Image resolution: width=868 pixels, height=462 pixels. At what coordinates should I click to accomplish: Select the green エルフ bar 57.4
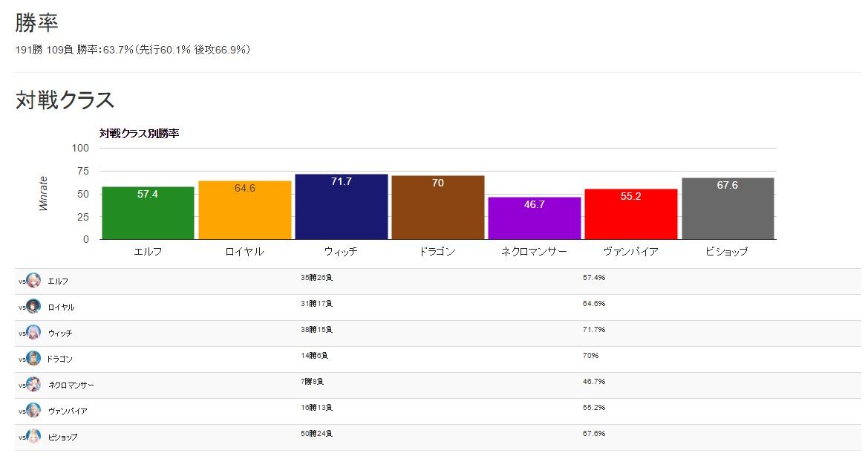tap(148, 213)
